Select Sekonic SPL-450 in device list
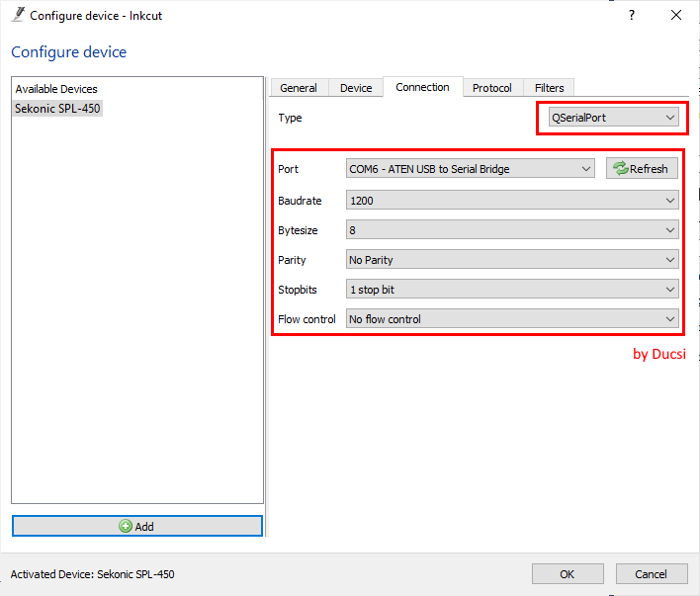 tap(57, 108)
